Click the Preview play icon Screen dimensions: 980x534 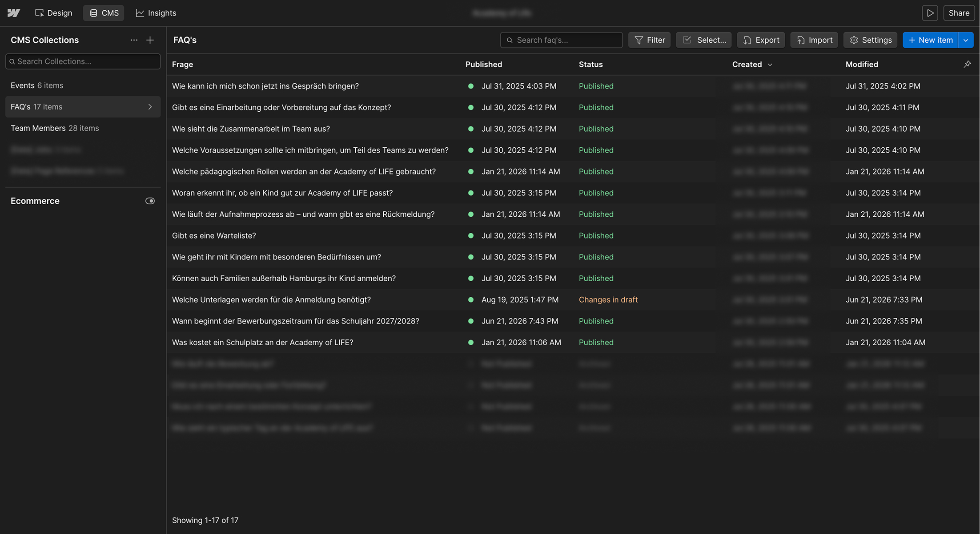930,13
